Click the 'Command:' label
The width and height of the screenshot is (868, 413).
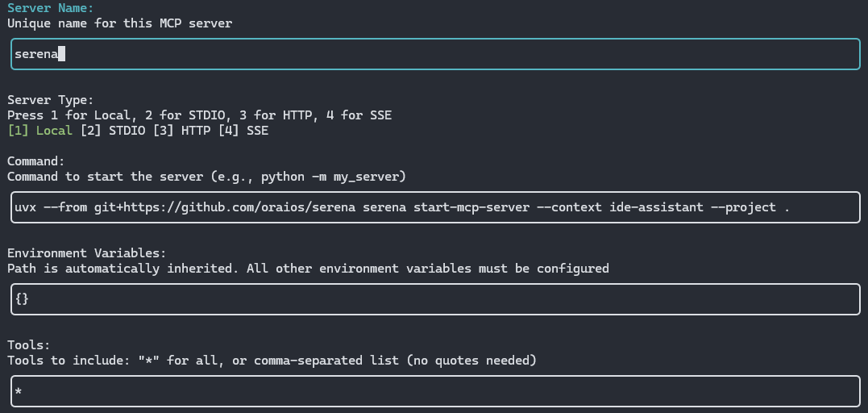click(36, 161)
